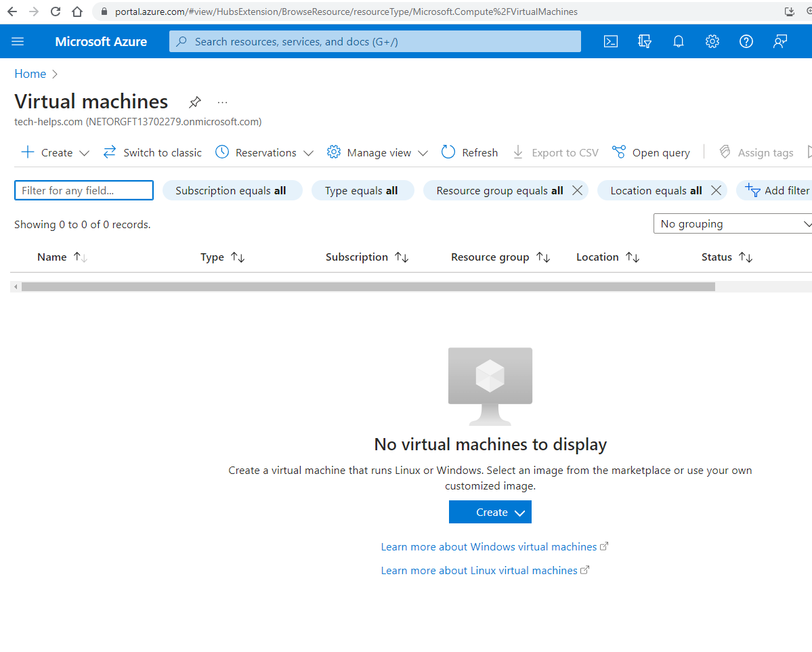This screenshot has height=652, width=812.
Task: Click the Open query graph icon
Action: [619, 152]
